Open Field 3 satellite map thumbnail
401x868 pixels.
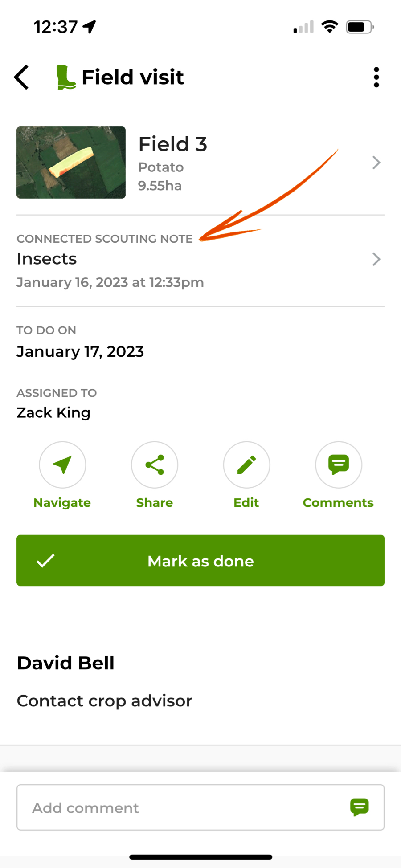pos(71,163)
